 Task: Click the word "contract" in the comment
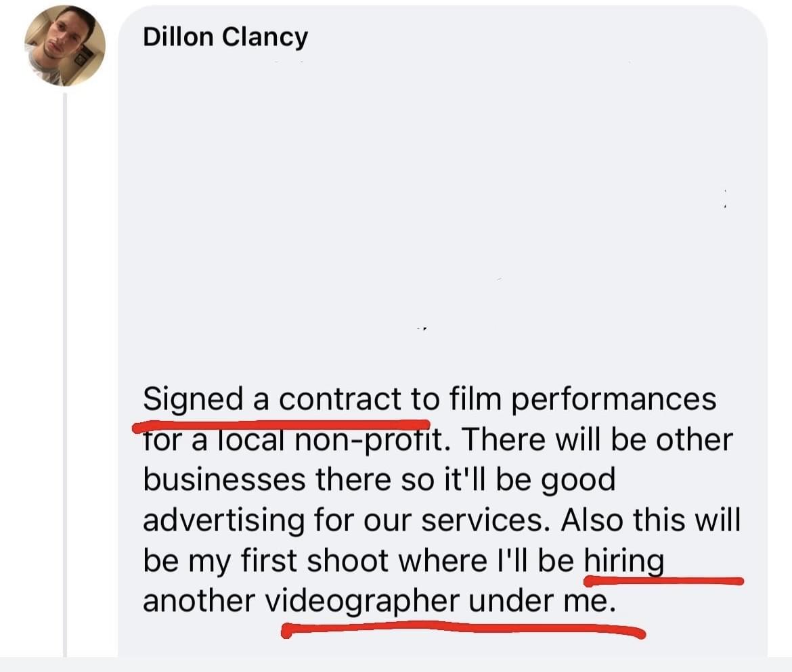pyautogui.click(x=340, y=399)
